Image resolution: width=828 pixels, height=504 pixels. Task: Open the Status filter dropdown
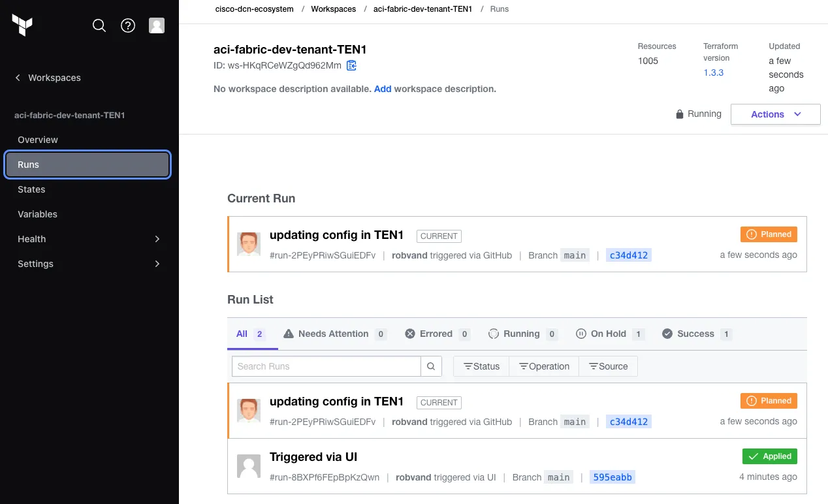pos(481,366)
